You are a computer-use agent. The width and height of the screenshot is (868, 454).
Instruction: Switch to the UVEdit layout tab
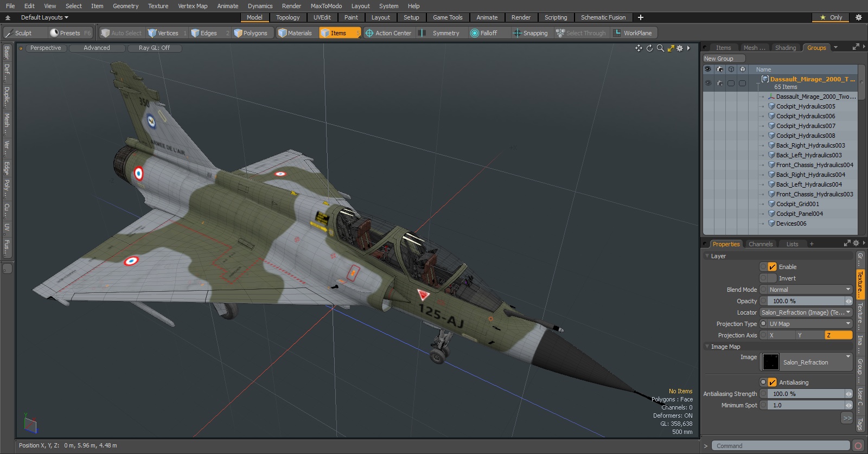[x=322, y=17]
